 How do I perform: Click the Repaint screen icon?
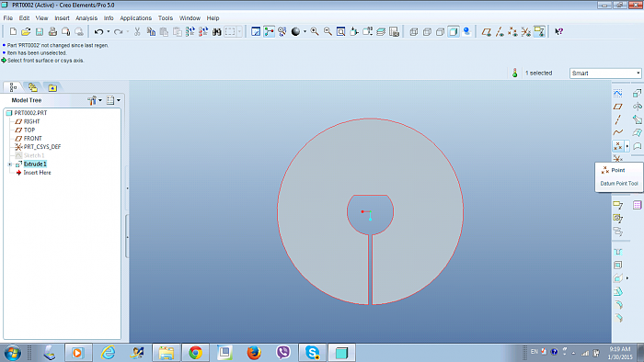tap(256, 31)
